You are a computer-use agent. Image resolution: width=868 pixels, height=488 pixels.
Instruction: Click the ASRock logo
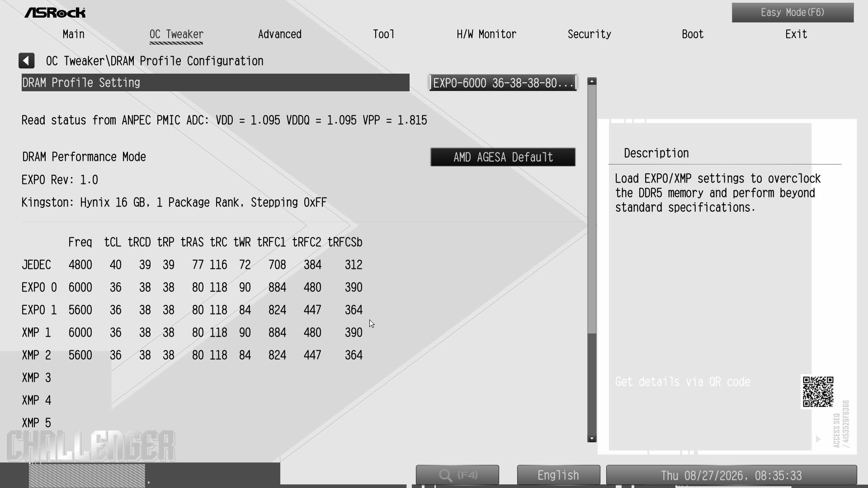[55, 13]
